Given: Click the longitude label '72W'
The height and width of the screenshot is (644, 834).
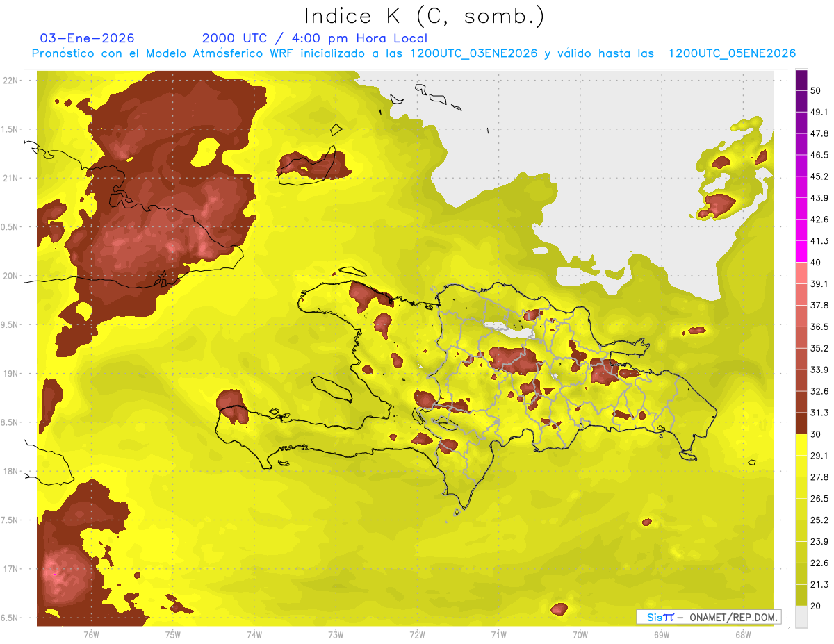Looking at the screenshot, I should (x=417, y=635).
